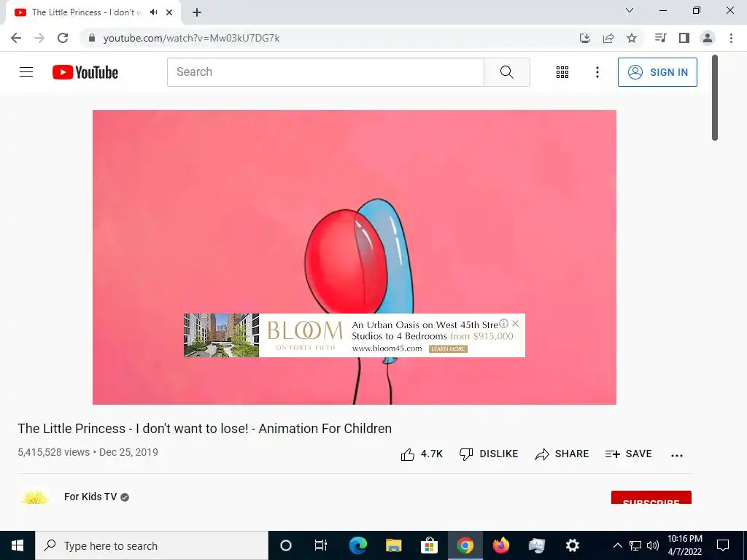Open For Kids TV channel name

90,497
